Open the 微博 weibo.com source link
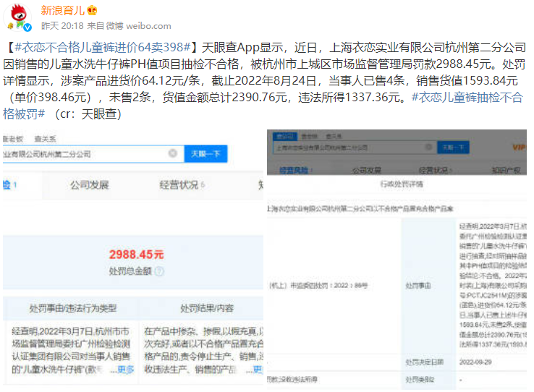This screenshot has height=392, width=534. tap(139, 26)
